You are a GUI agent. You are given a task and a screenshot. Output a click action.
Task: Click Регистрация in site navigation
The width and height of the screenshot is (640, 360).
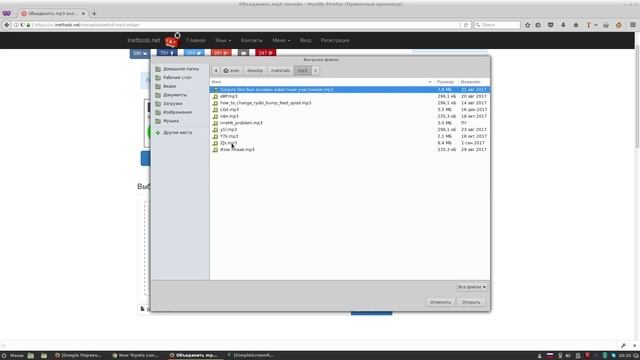tap(335, 40)
